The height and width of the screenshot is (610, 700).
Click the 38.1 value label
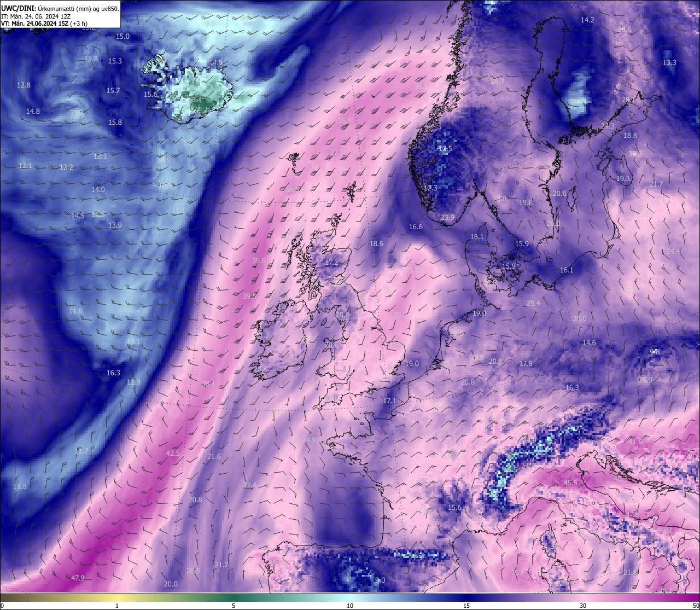[208, 384]
